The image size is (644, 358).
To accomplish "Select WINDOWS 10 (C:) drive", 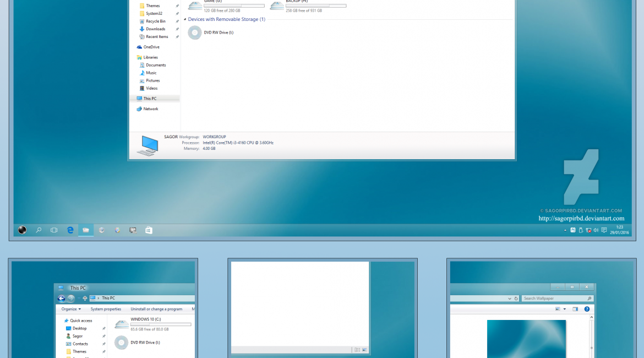I will (x=152, y=324).
